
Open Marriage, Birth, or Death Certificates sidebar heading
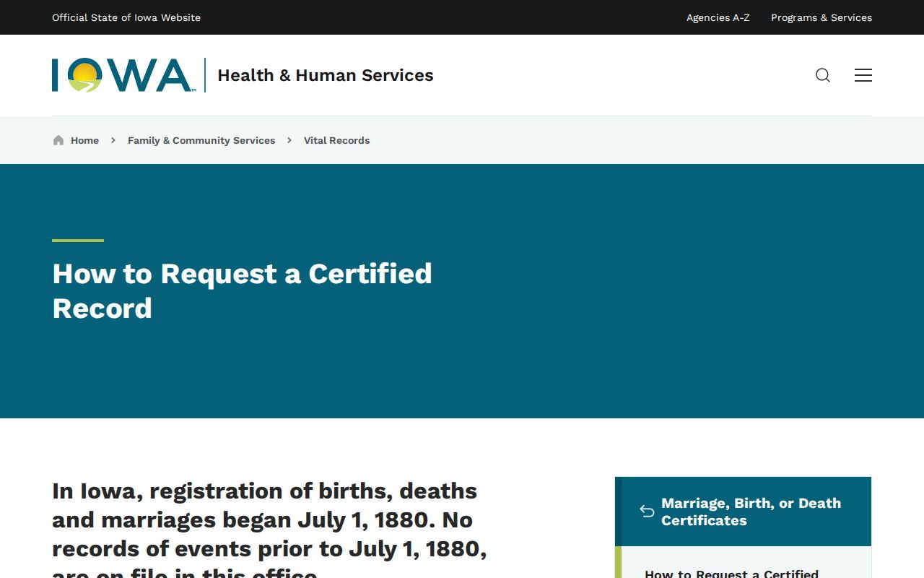pos(751,512)
